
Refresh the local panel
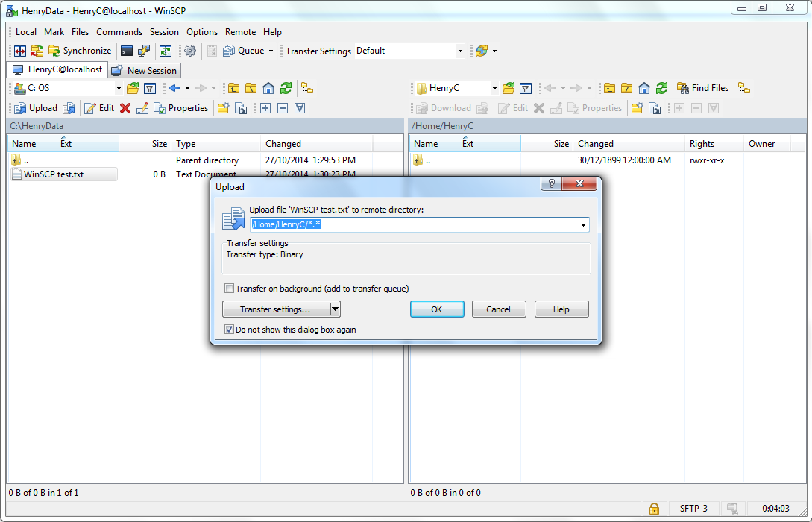(x=286, y=89)
